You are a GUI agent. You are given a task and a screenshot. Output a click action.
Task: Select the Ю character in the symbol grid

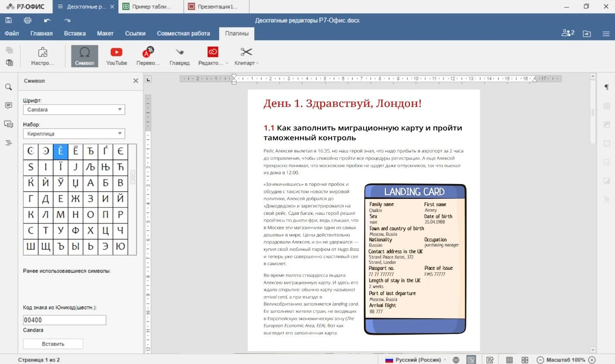point(120,247)
